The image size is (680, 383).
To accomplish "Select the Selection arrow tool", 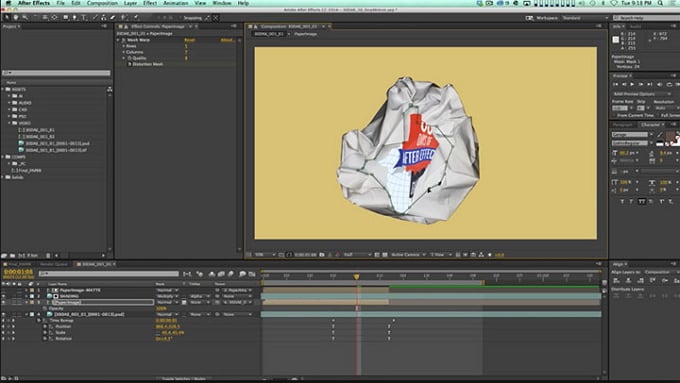I will [7, 18].
